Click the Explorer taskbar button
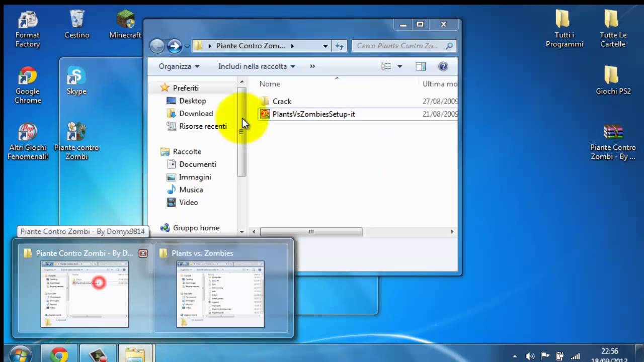644x362 pixels. click(x=134, y=353)
